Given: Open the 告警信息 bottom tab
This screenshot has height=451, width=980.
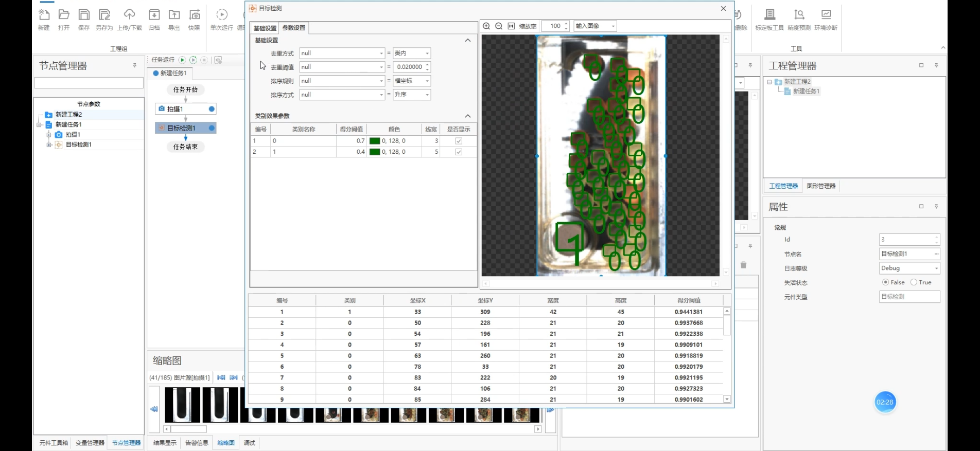Looking at the screenshot, I should (197, 443).
